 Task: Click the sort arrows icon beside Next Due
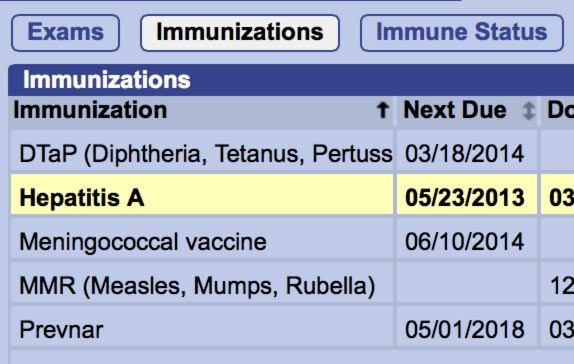pyautogui.click(x=528, y=111)
